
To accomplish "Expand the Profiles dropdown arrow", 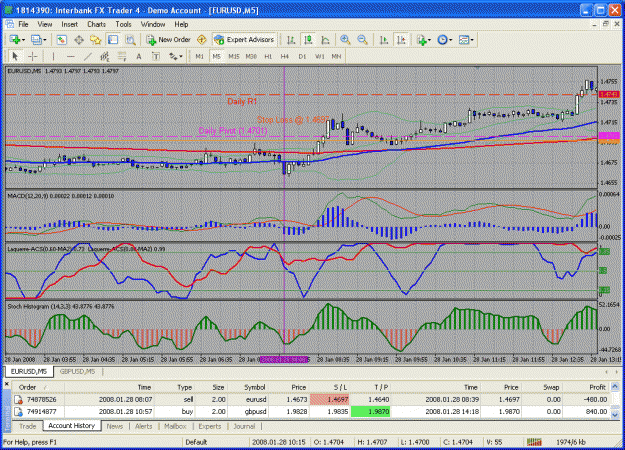I will pyautogui.click(x=45, y=40).
